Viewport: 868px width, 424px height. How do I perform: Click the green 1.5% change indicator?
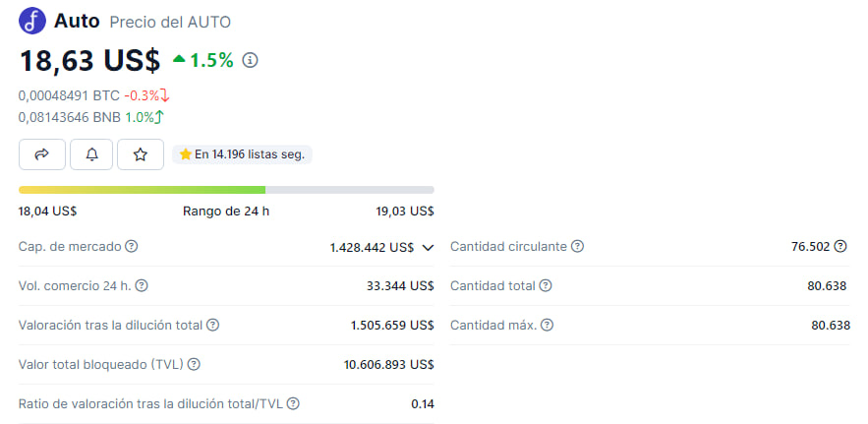coord(203,60)
